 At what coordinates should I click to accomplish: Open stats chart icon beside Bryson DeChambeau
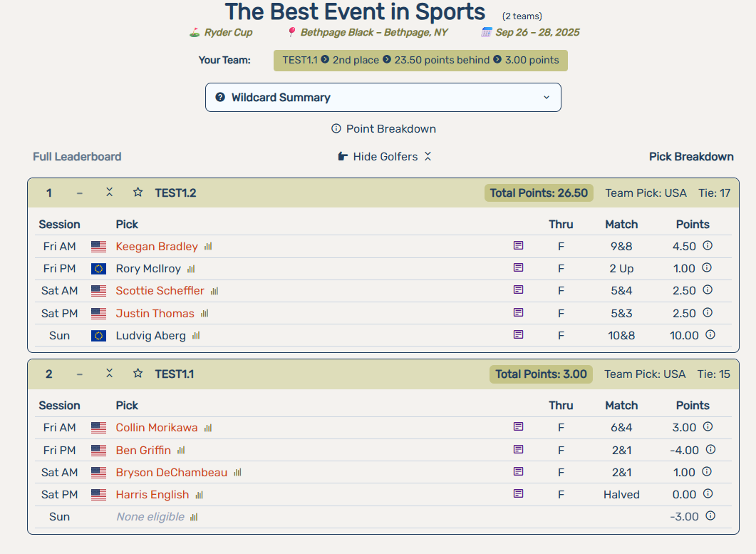[x=237, y=473]
